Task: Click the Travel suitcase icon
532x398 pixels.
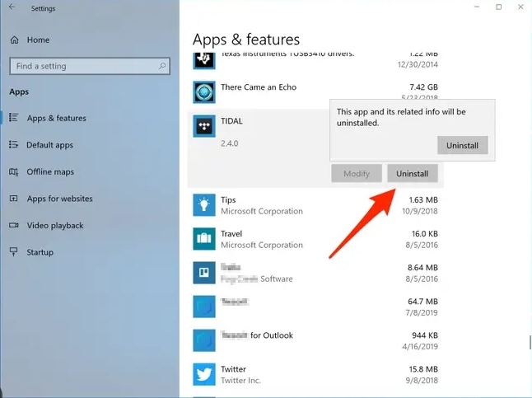Action: (x=204, y=239)
